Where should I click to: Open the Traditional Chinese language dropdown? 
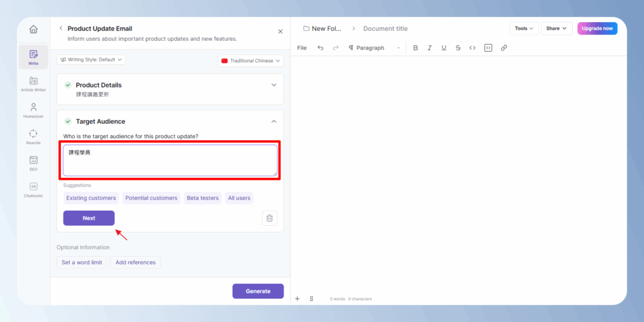click(250, 61)
